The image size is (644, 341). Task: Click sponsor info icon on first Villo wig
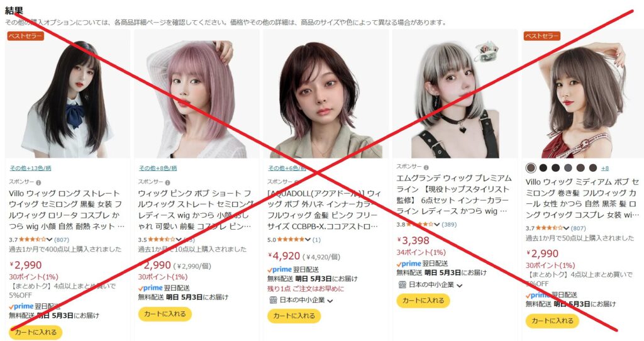pos(38,182)
